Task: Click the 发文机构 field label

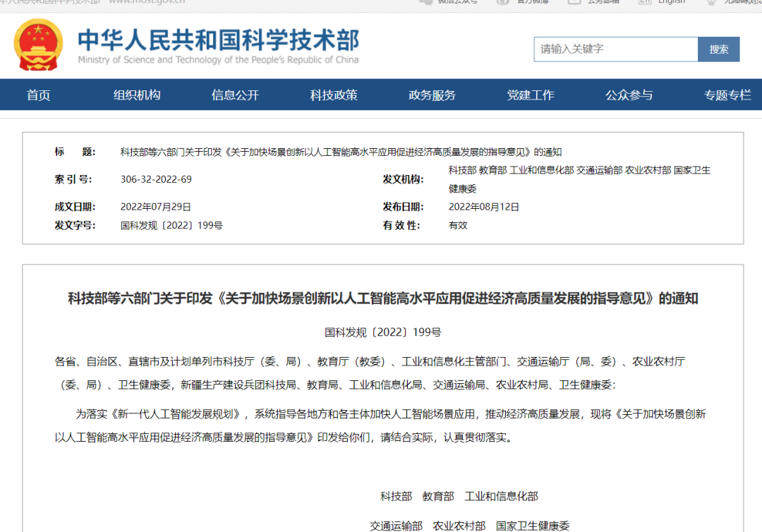Action: [404, 179]
